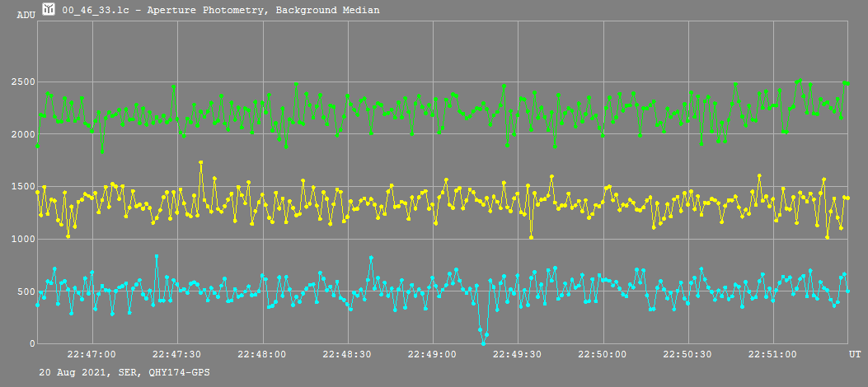Click the 22:48:00 time axis label
The height and width of the screenshot is (387, 868).
coord(262,354)
